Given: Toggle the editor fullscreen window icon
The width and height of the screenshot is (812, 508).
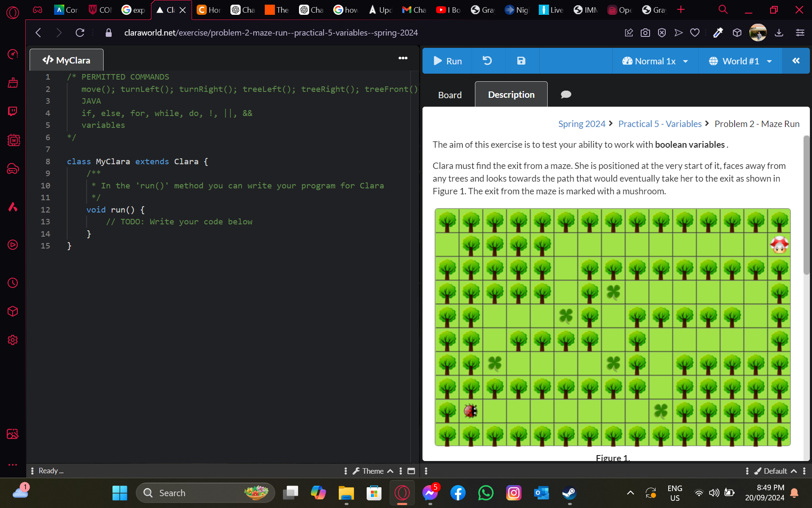Looking at the screenshot, I should click(x=411, y=471).
